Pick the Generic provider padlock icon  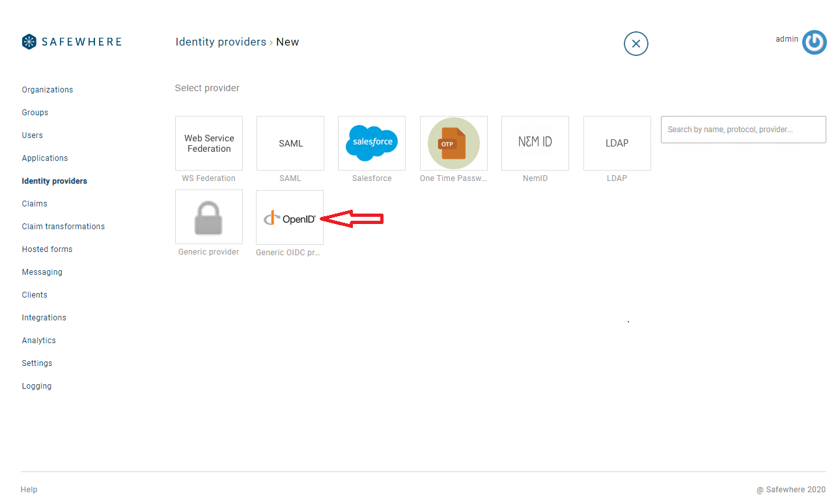pos(209,217)
